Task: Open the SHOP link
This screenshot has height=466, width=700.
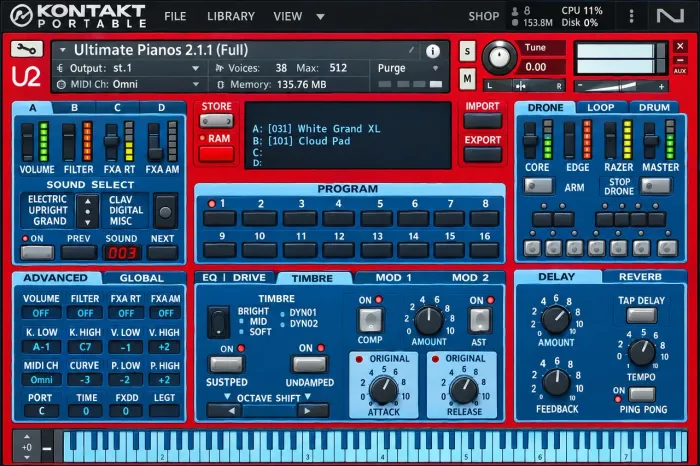Action: click(483, 17)
